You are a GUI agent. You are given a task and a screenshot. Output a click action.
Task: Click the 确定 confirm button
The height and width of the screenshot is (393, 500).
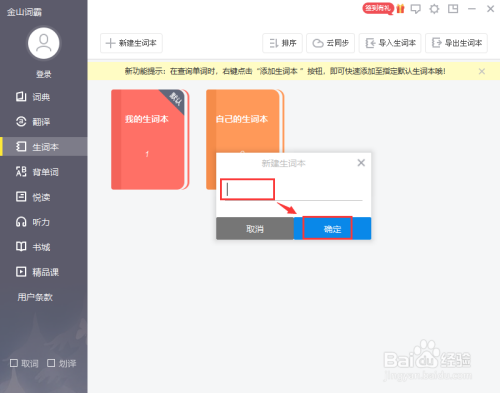[332, 229]
